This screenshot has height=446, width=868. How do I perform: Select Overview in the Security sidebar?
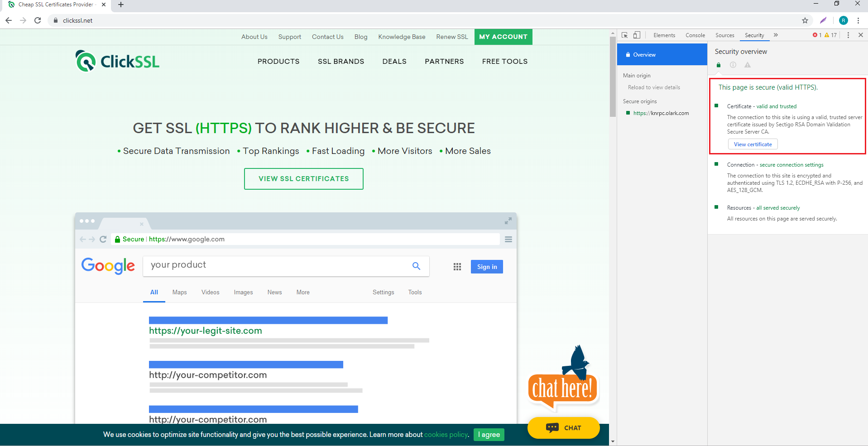(x=662, y=54)
